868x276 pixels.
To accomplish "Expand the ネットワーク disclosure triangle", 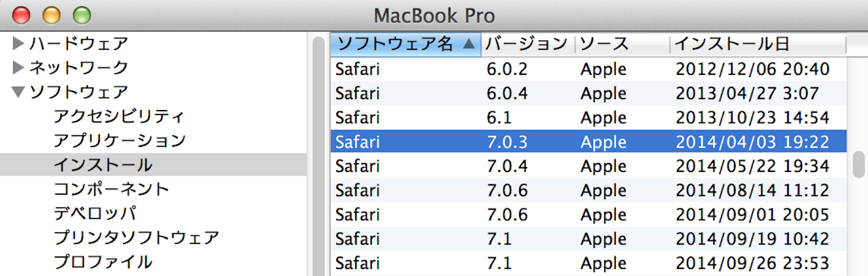I will [18, 67].
